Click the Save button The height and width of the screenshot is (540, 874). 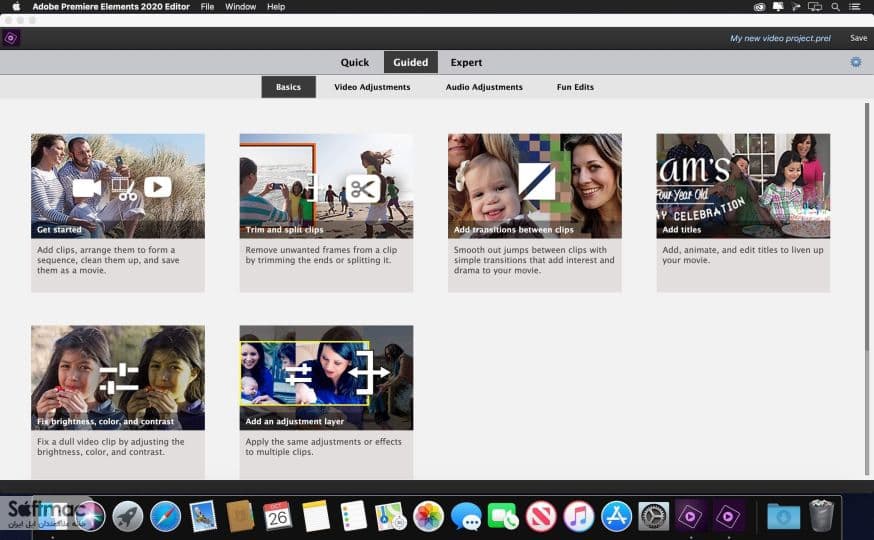858,38
